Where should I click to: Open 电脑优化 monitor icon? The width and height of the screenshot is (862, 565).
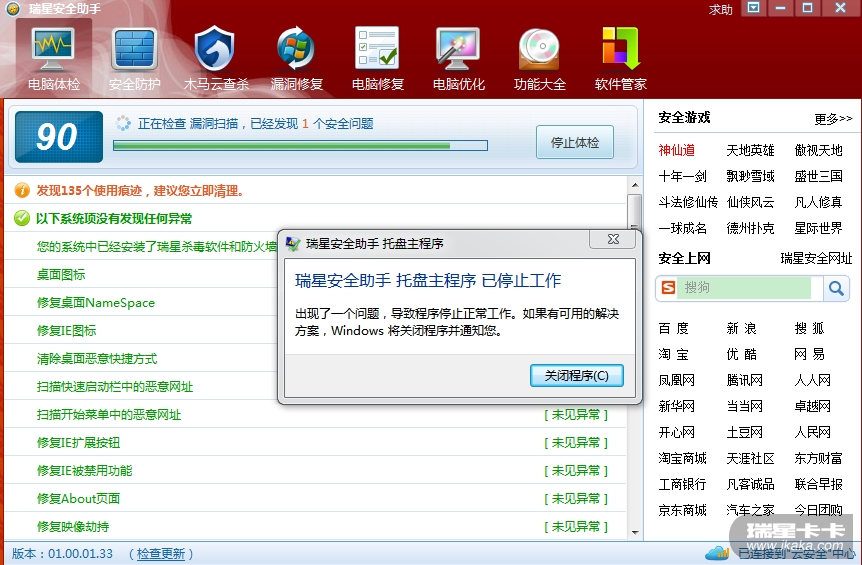458,48
